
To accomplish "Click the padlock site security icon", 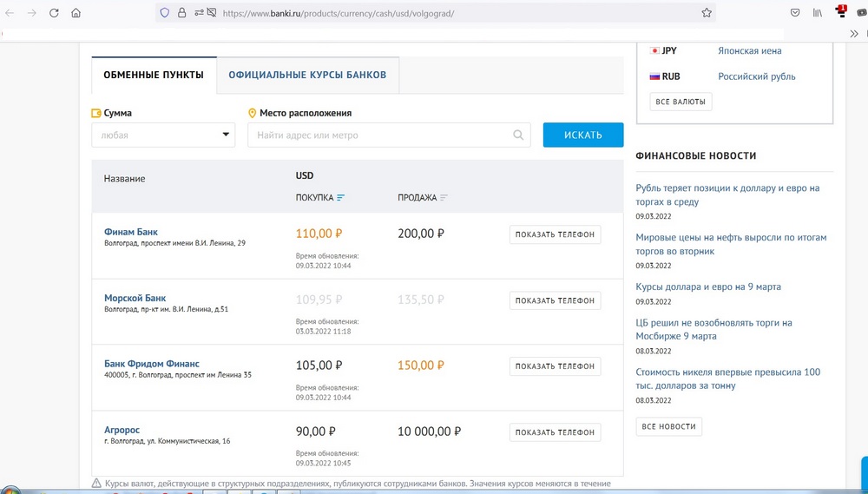I will pos(181,13).
